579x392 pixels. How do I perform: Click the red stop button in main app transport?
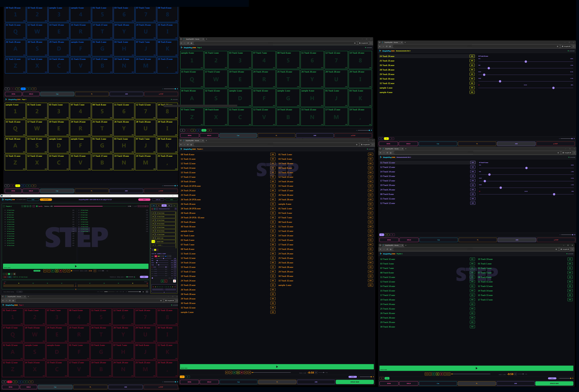click(61, 271)
